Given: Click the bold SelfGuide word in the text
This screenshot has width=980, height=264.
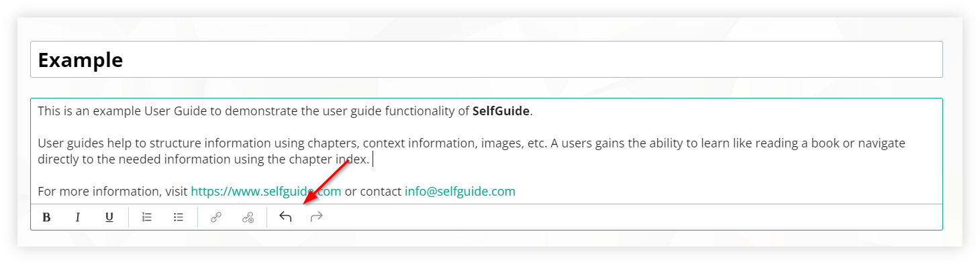Looking at the screenshot, I should 501,111.
